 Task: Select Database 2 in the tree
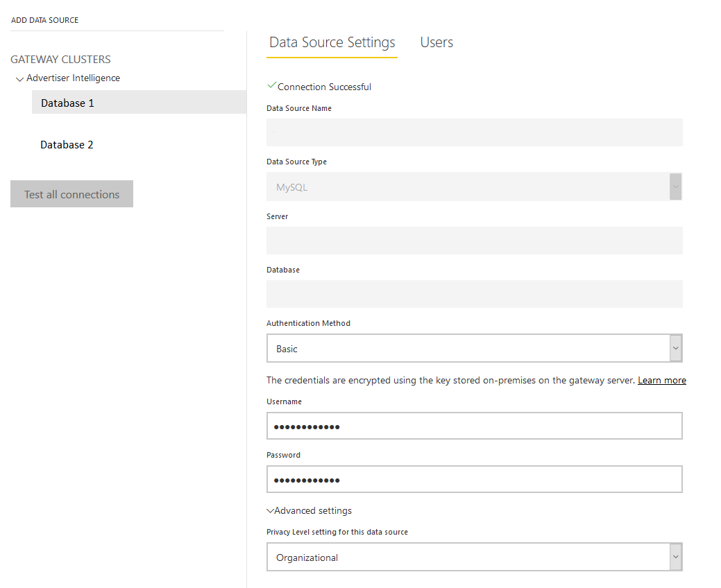(67, 145)
